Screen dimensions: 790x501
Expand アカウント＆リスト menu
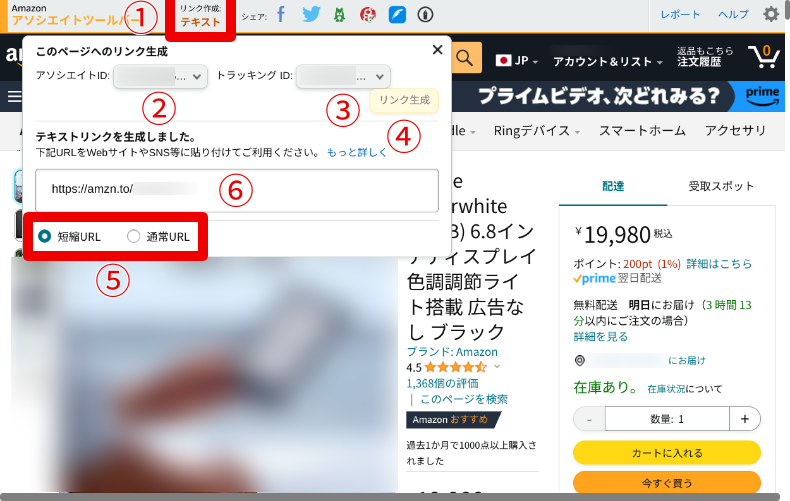(608, 61)
